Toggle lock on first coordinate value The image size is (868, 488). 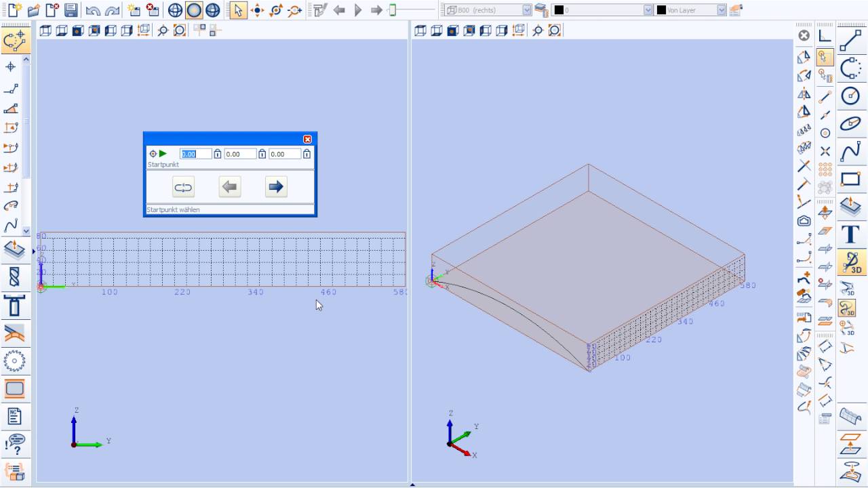(217, 154)
